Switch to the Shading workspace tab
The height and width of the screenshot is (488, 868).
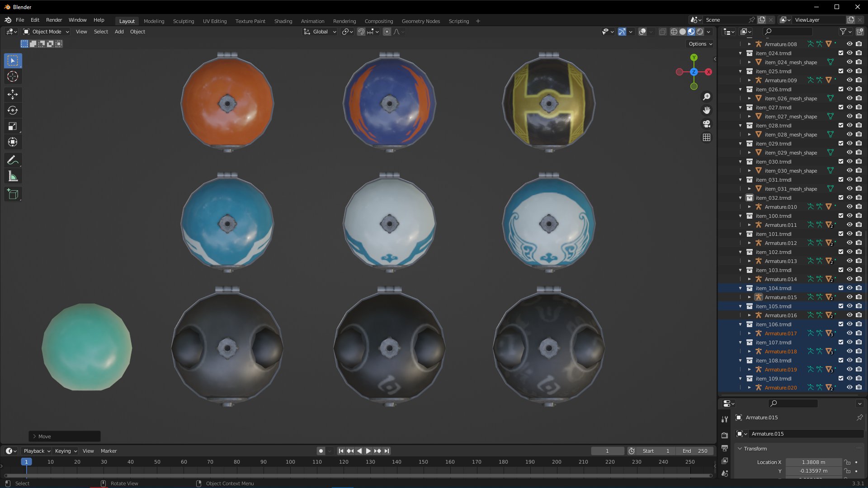click(283, 21)
